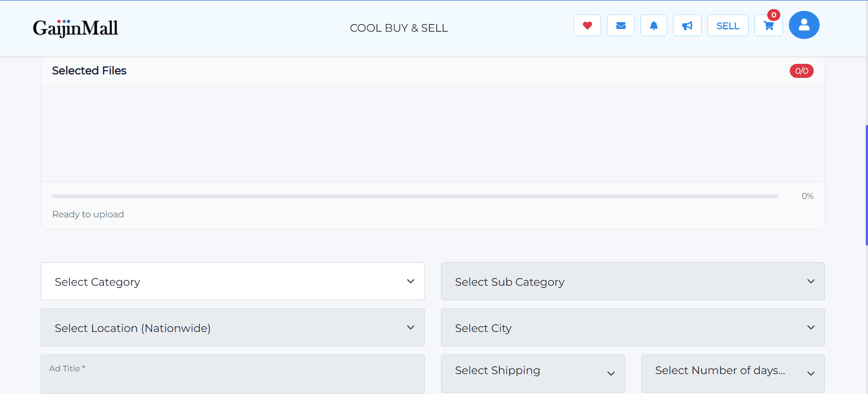
Task: Click the megaphone announcements icon
Action: (687, 25)
